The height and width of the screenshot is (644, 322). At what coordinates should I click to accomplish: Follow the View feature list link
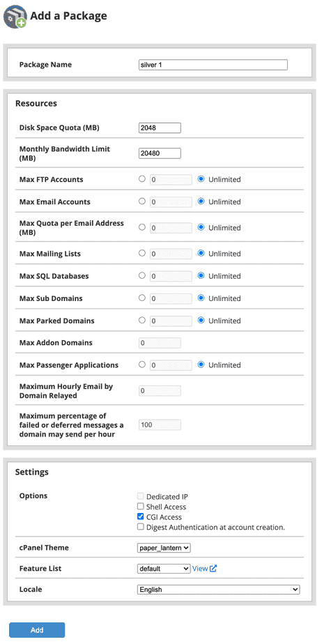coord(200,569)
